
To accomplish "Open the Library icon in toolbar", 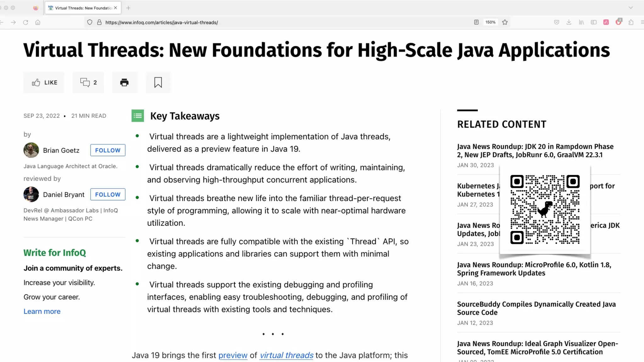I will pos(581,22).
